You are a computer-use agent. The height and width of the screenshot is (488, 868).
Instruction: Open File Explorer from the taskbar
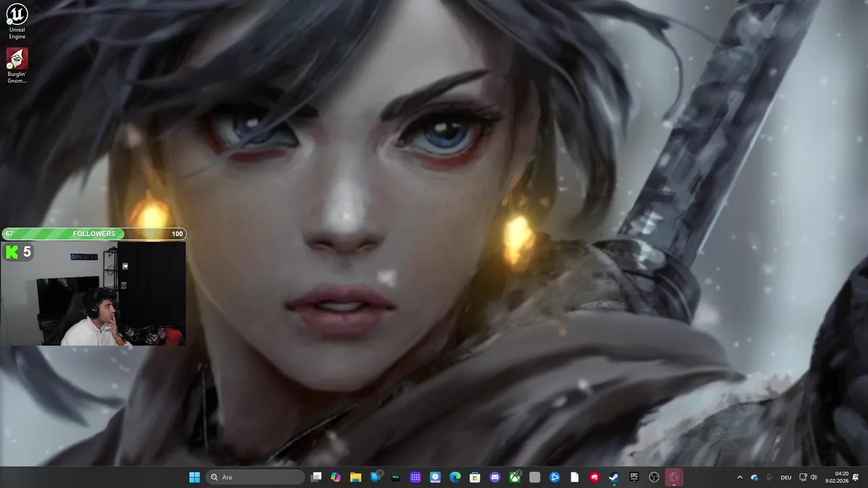point(355,477)
